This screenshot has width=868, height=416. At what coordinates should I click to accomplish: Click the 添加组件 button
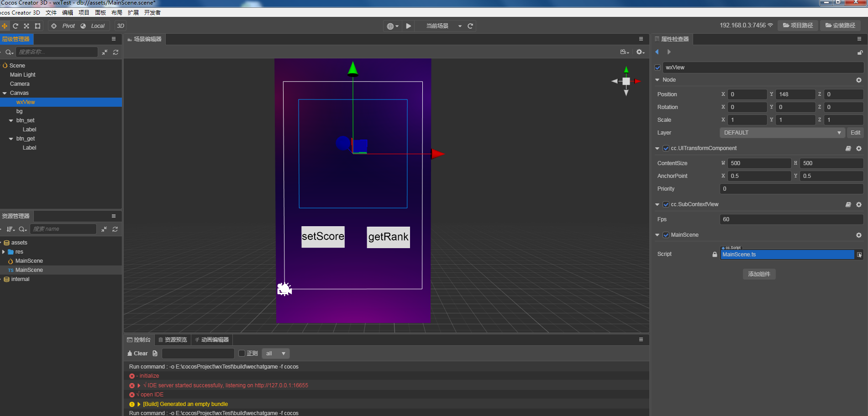click(x=759, y=274)
